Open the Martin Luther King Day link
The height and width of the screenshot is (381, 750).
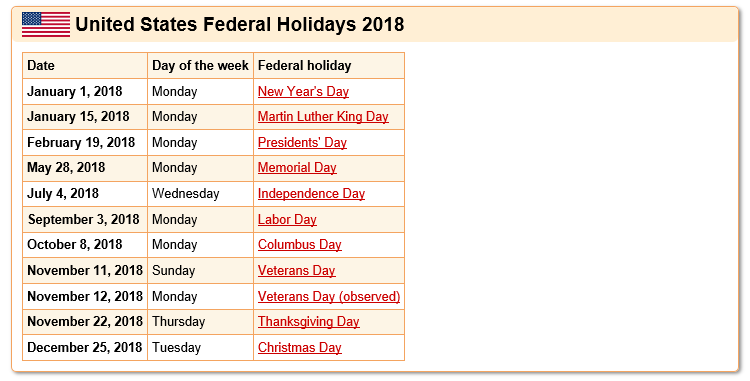323,117
